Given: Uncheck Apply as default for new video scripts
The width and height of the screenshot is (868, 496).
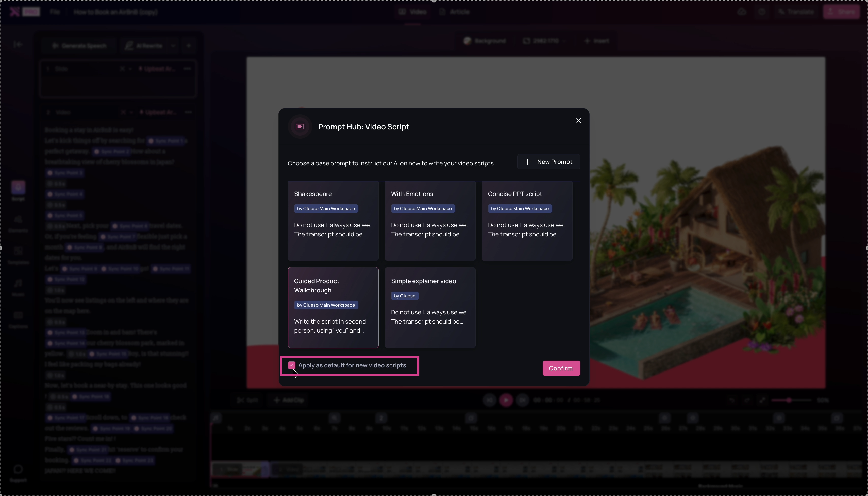Looking at the screenshot, I should (292, 365).
